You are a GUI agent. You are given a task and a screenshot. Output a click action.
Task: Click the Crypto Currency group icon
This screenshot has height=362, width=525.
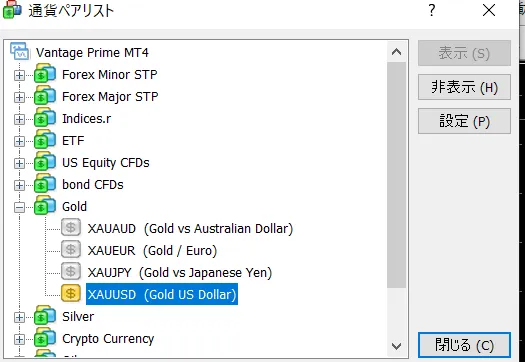click(45, 338)
